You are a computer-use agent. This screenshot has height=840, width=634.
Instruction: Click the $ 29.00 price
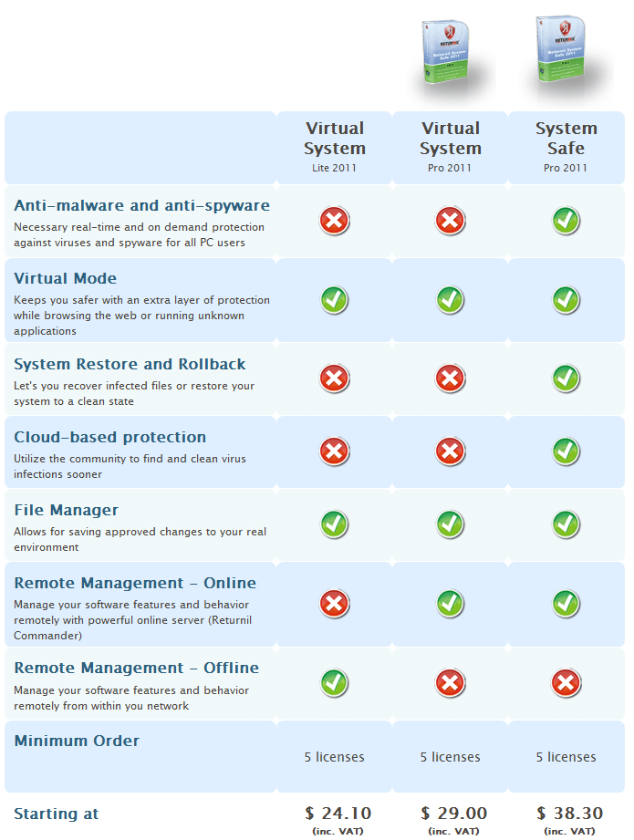click(x=454, y=814)
